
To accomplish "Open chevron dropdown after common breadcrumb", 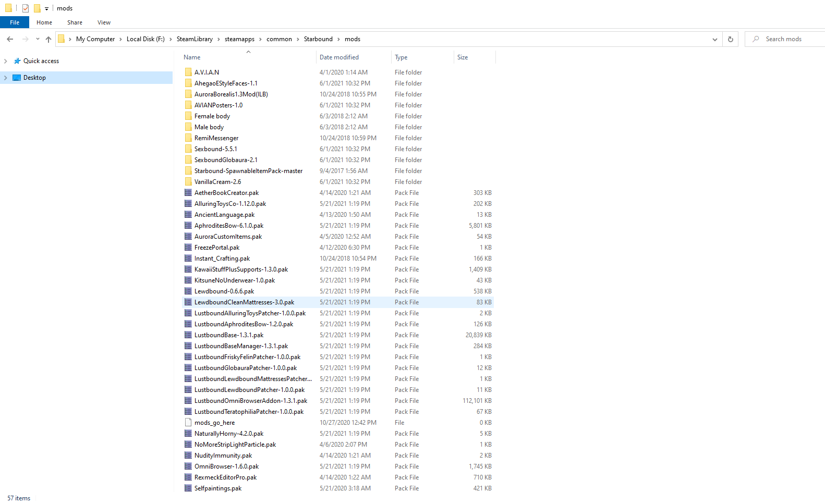I will click(298, 39).
